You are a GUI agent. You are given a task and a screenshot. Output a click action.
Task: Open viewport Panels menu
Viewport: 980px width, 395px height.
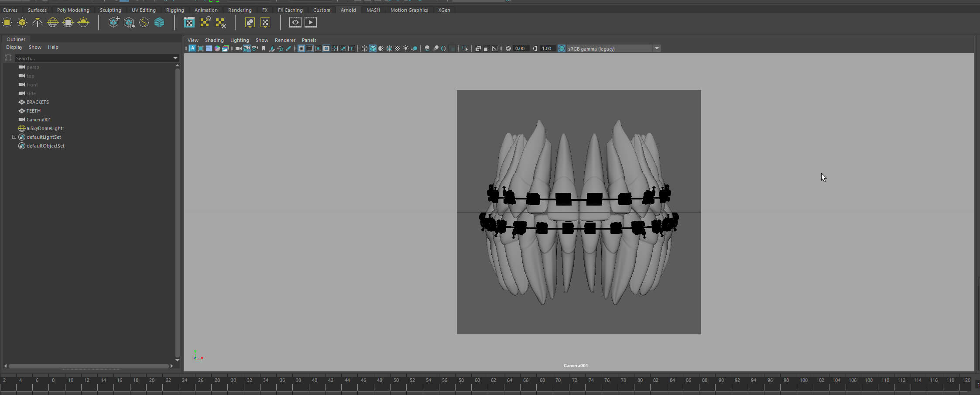pyautogui.click(x=309, y=40)
